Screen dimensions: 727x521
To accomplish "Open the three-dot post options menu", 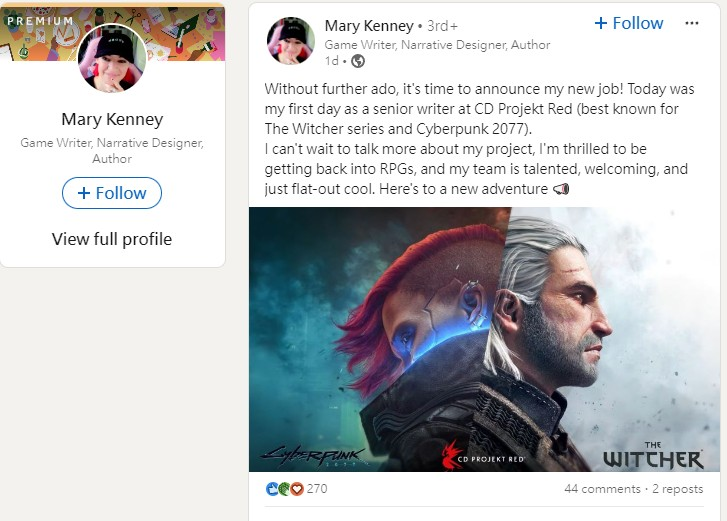I will tap(692, 23).
